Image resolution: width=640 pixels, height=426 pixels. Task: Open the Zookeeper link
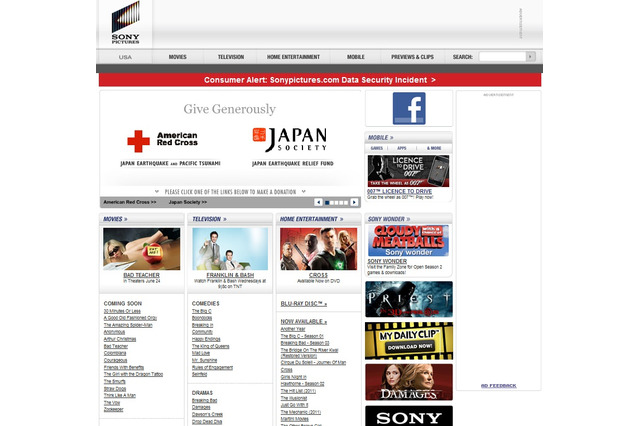113,409
